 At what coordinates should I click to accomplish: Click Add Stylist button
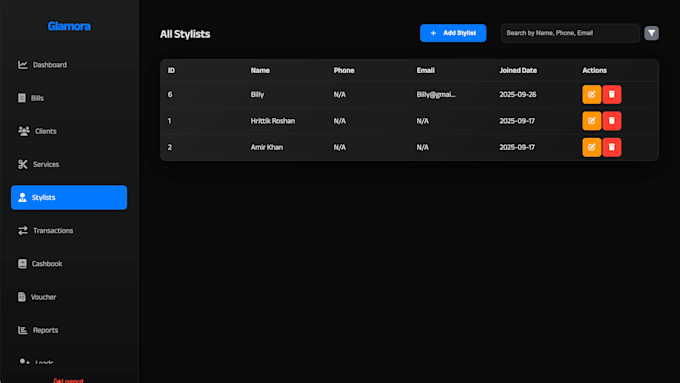point(453,33)
